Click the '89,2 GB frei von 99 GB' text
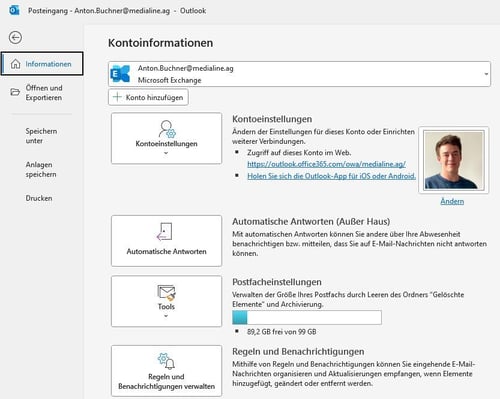 point(282,332)
